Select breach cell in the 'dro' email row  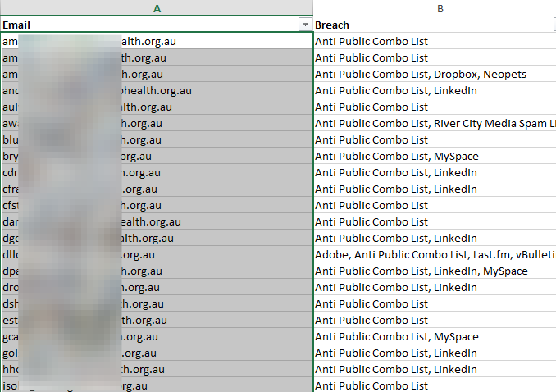point(435,287)
